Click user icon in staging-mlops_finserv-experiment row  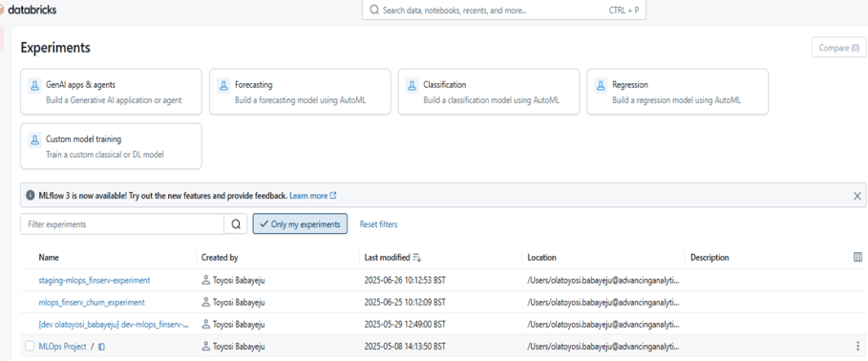coord(206,280)
